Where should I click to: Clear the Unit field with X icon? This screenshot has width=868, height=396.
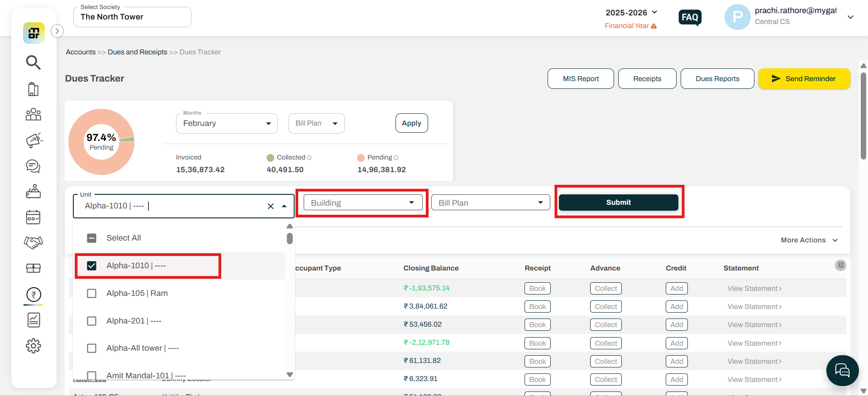(271, 206)
